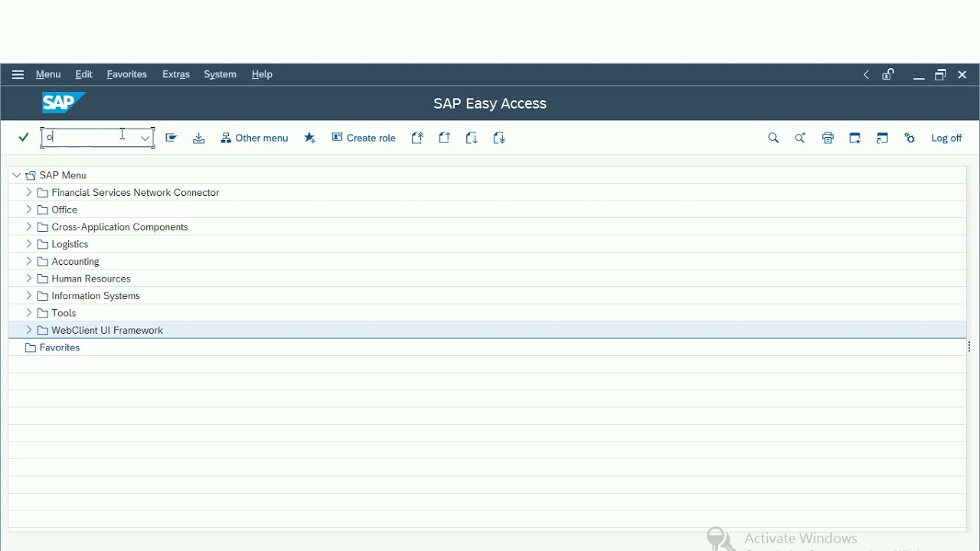
Task: Open the hamburger main menu icon
Action: point(18,74)
